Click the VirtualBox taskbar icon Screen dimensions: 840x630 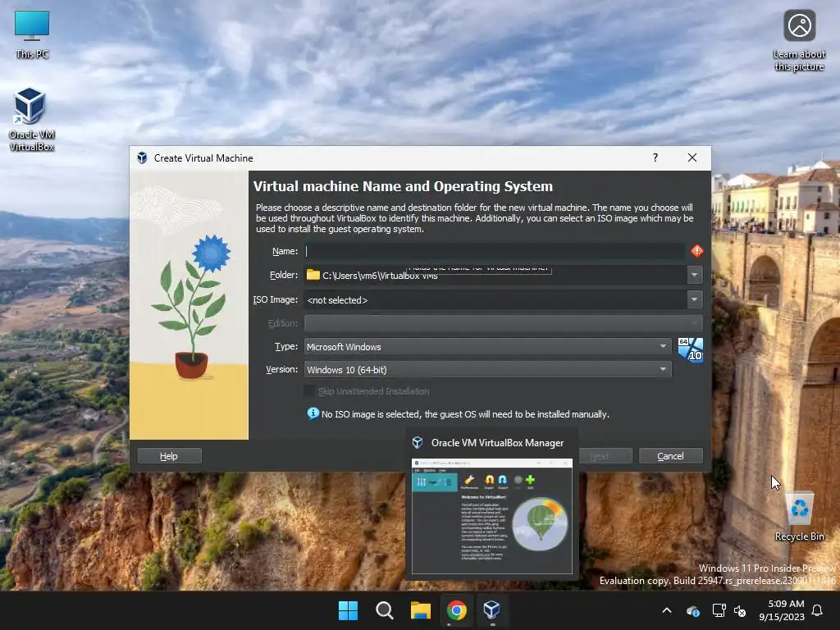(x=492, y=610)
